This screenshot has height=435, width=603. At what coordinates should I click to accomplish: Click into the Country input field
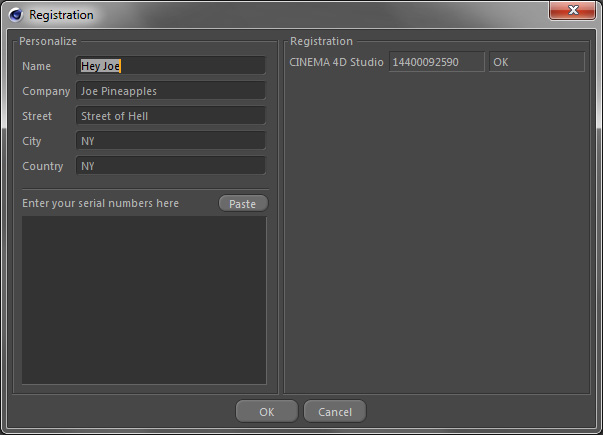(x=171, y=166)
